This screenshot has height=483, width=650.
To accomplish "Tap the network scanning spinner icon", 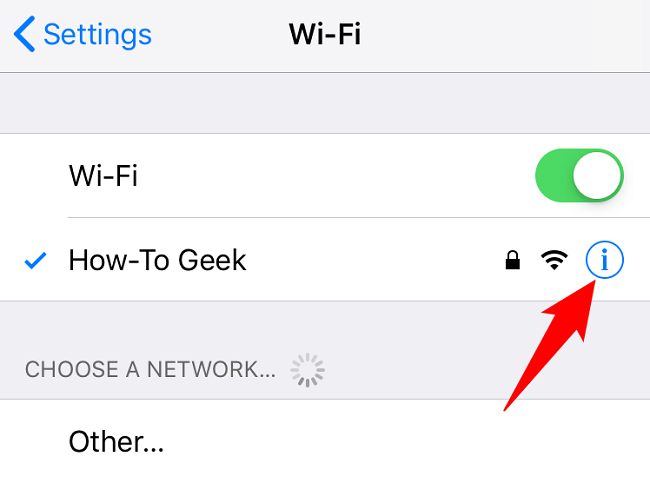I will click(x=307, y=370).
